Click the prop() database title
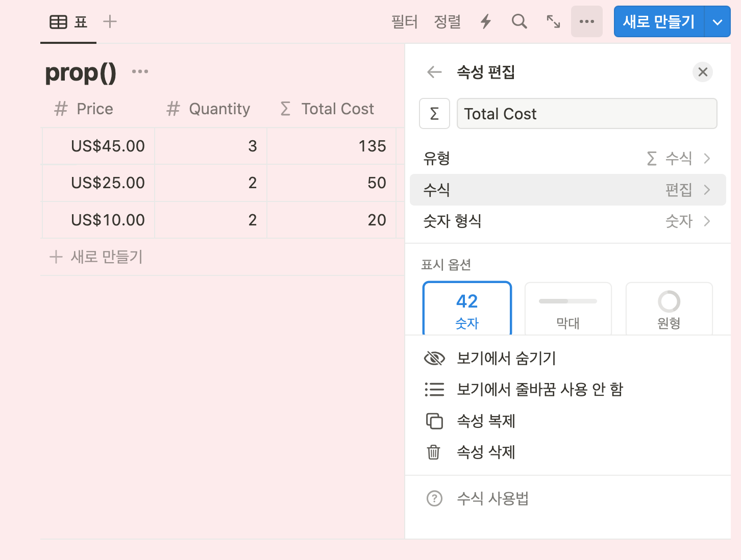Viewport: 741px width, 560px height. (81, 72)
